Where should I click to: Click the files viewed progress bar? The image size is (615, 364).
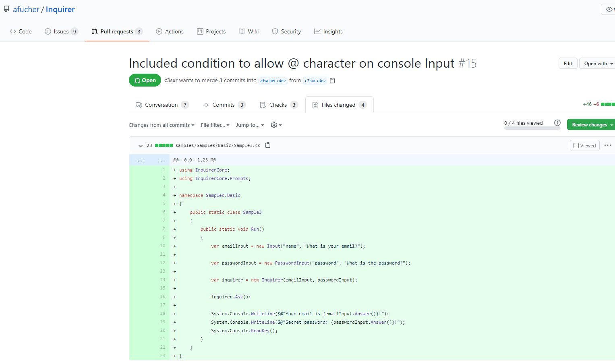[532, 128]
